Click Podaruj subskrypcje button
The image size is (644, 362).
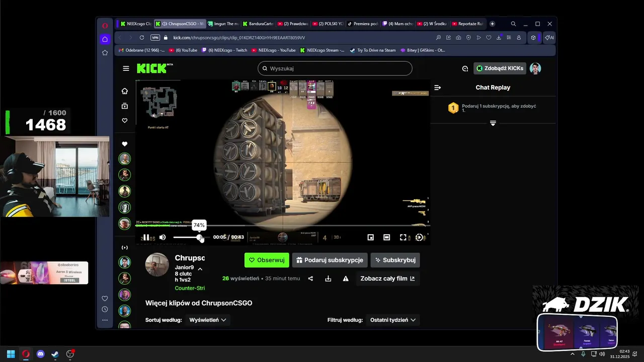[x=330, y=260]
